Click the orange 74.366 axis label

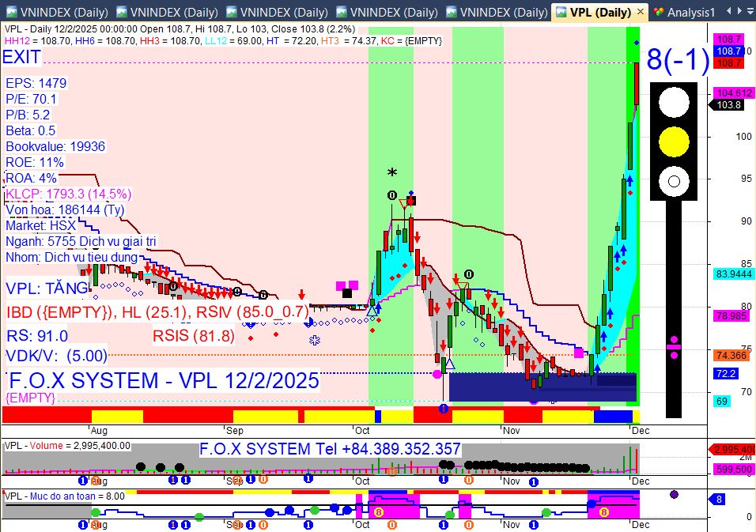[x=731, y=355]
